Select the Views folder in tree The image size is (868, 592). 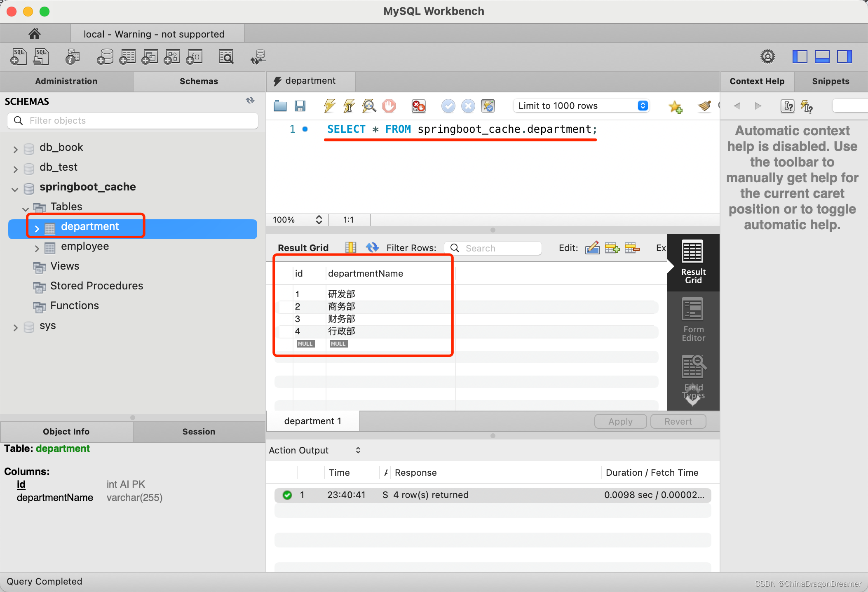pos(65,266)
